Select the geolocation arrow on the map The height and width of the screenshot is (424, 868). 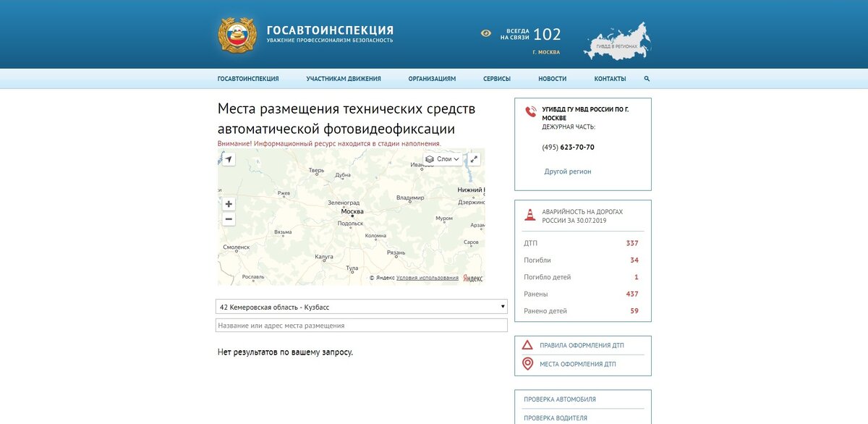(x=229, y=158)
